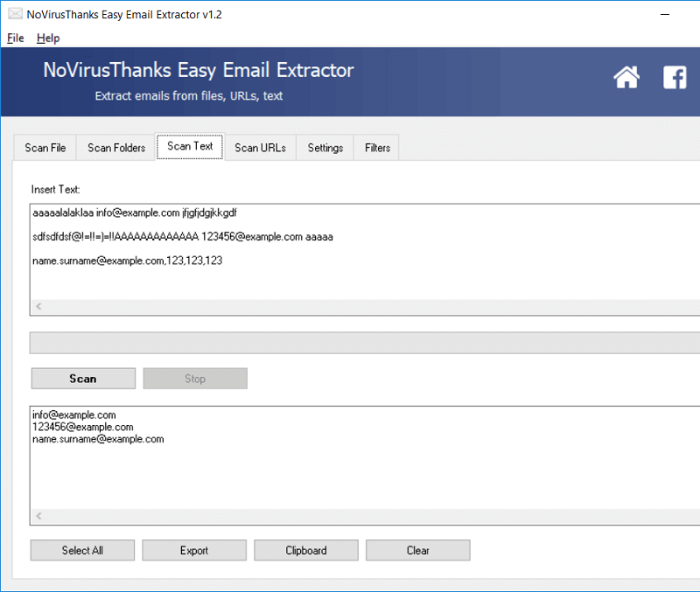Minimize the Easy Email Extractor window
The width and height of the screenshot is (700, 592).
(665, 14)
